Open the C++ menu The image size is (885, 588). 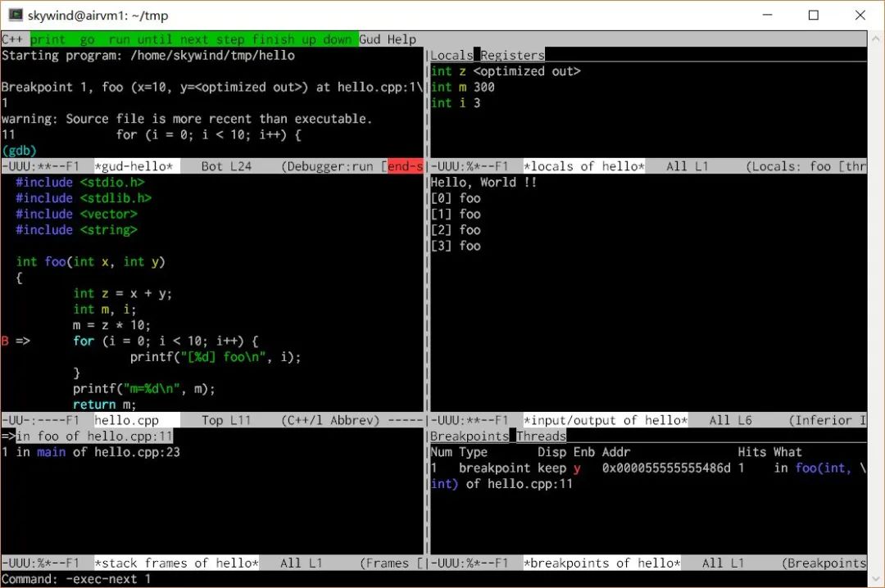click(11, 39)
